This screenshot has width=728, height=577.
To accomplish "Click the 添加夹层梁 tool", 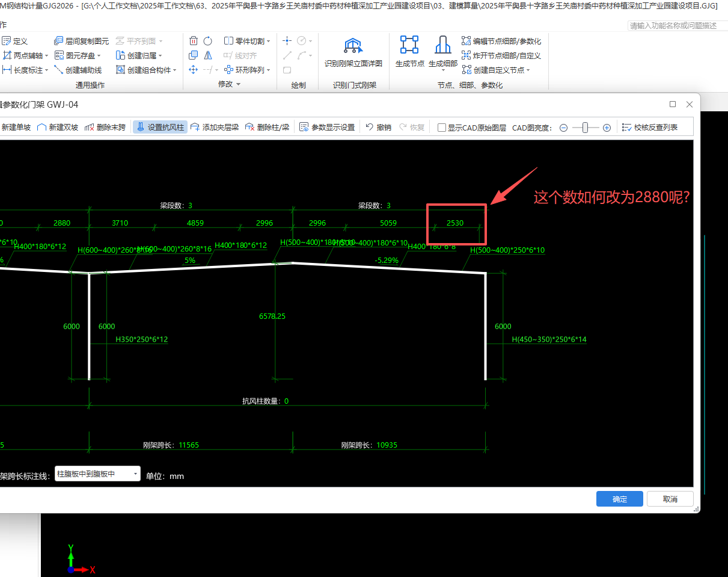I will coord(214,127).
